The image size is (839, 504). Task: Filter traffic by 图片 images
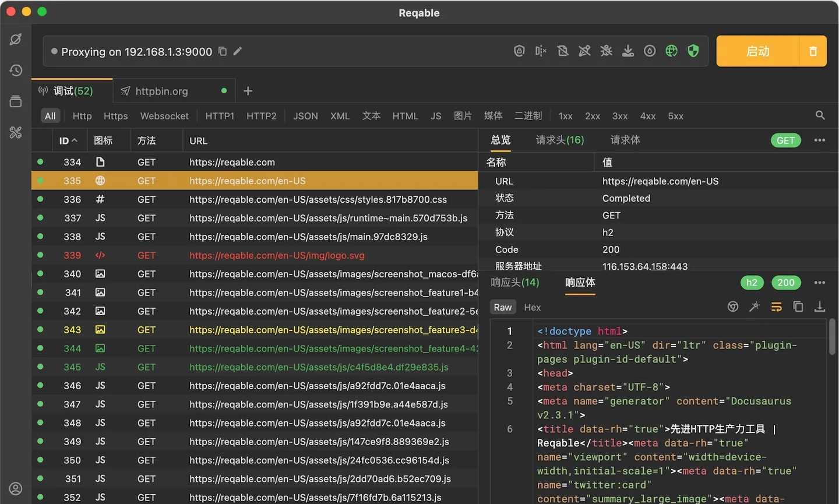[463, 116]
